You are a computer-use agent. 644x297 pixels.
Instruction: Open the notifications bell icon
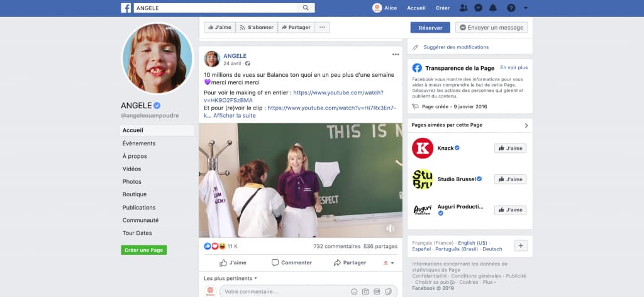tap(493, 8)
